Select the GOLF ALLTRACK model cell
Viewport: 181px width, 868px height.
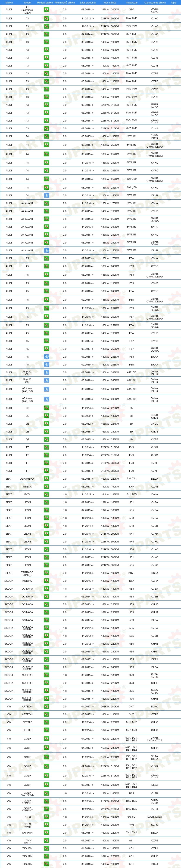[x=27, y=794]
